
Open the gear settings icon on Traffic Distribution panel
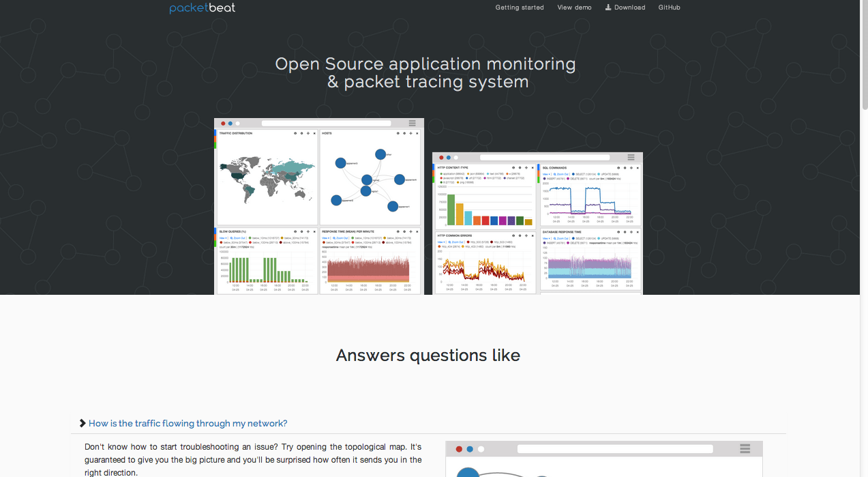click(301, 133)
